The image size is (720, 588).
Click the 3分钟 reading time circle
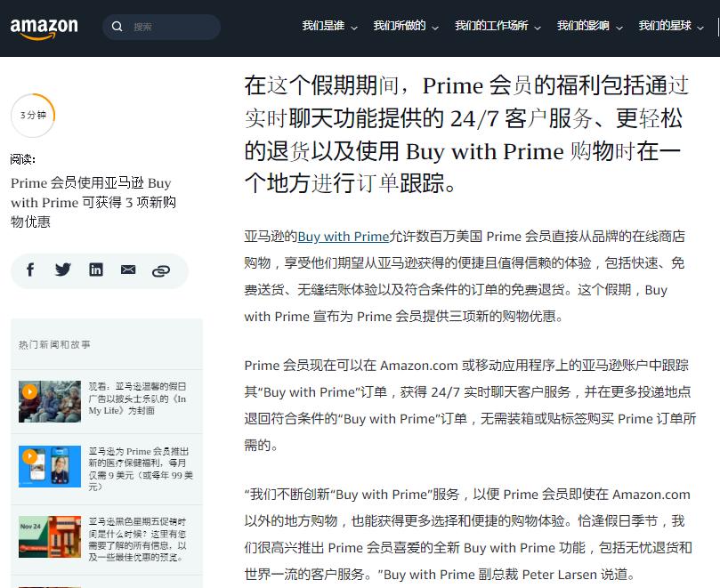33,116
